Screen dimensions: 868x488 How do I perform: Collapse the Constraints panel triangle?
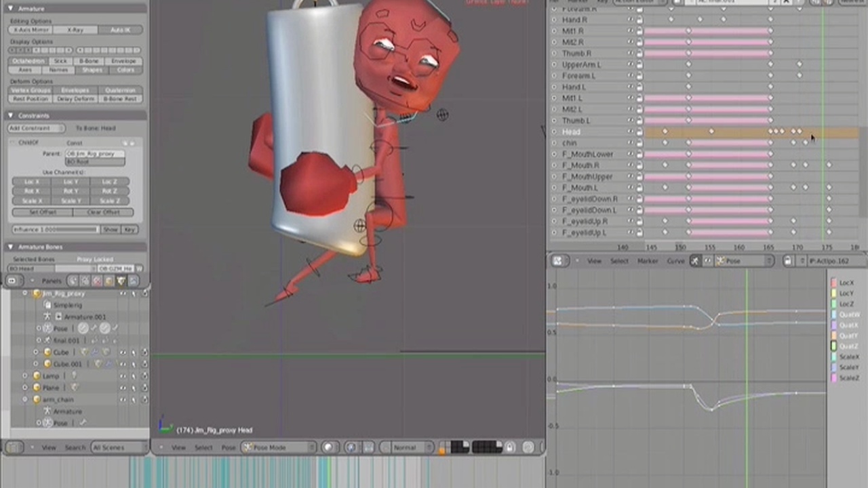point(12,116)
